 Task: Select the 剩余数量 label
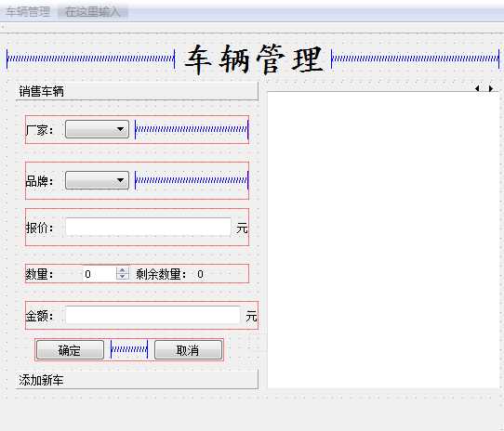(161, 275)
